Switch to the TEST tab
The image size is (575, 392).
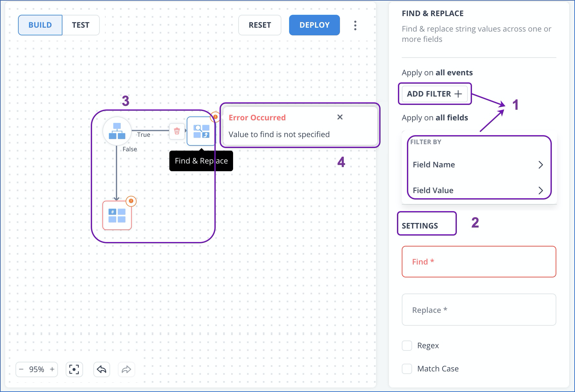[x=80, y=25]
